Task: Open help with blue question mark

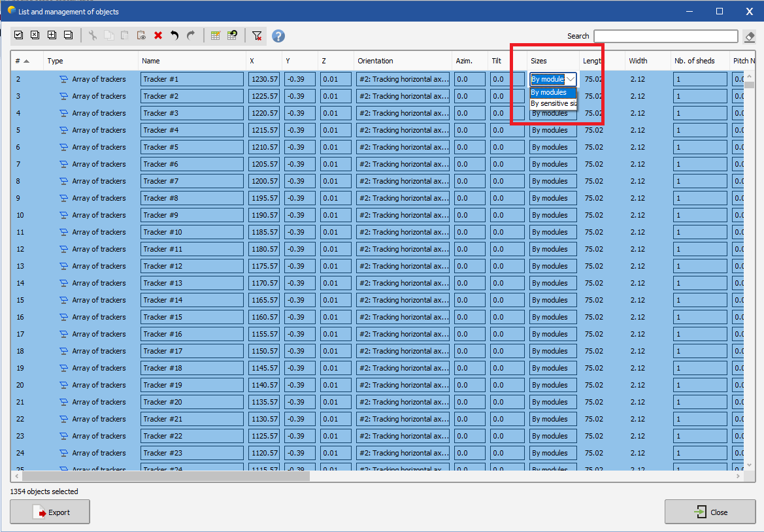Action: 278,36
